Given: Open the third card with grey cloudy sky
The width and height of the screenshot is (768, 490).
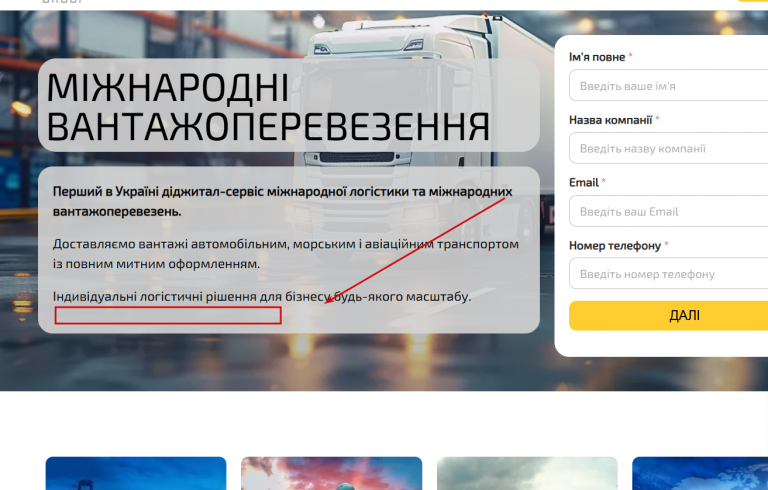Looking at the screenshot, I should (527, 473).
